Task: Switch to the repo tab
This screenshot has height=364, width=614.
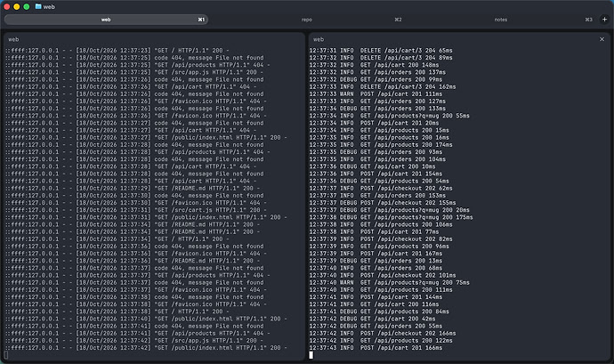Action: pyautogui.click(x=307, y=20)
